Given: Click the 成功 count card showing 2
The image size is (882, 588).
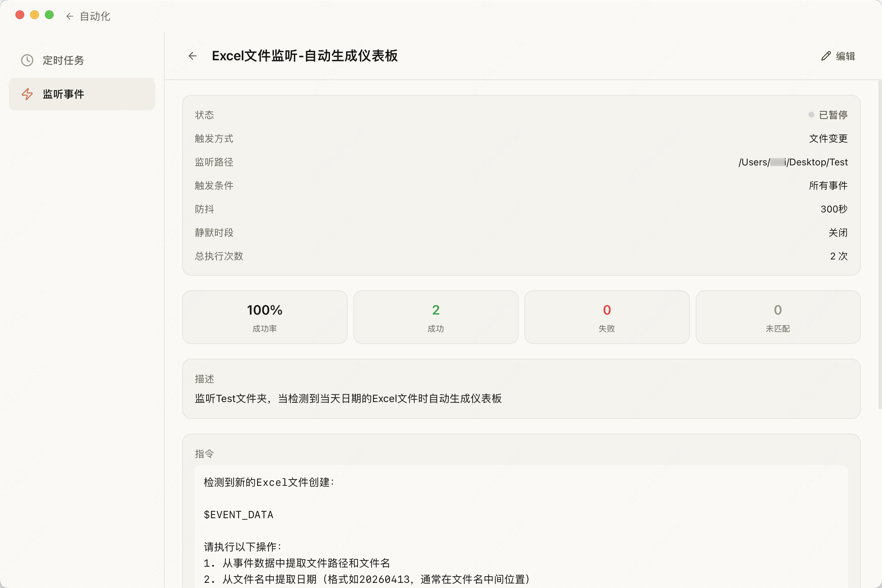Looking at the screenshot, I should pos(436,317).
